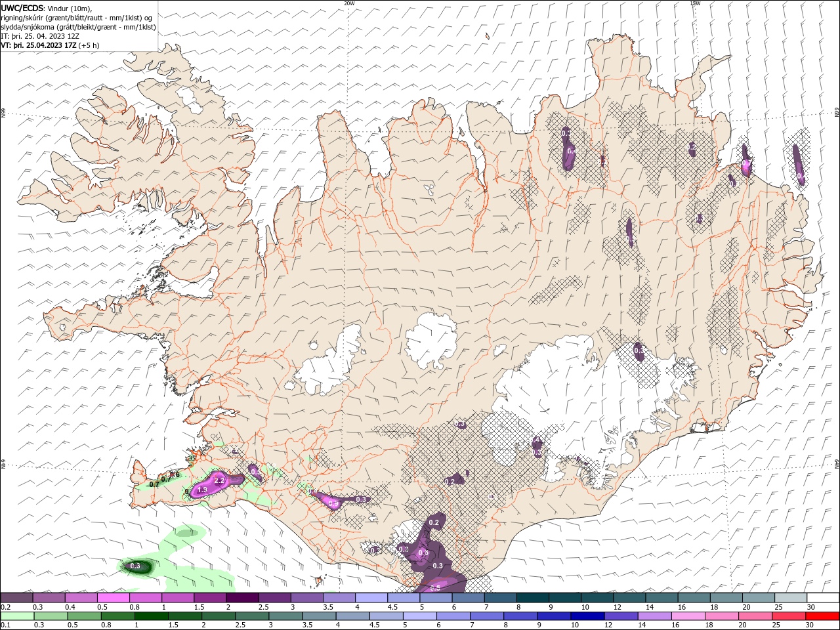The height and width of the screenshot is (630, 840).
Task: Select the 7 blue swatch in the bottom rain scale
Action: coord(486,616)
